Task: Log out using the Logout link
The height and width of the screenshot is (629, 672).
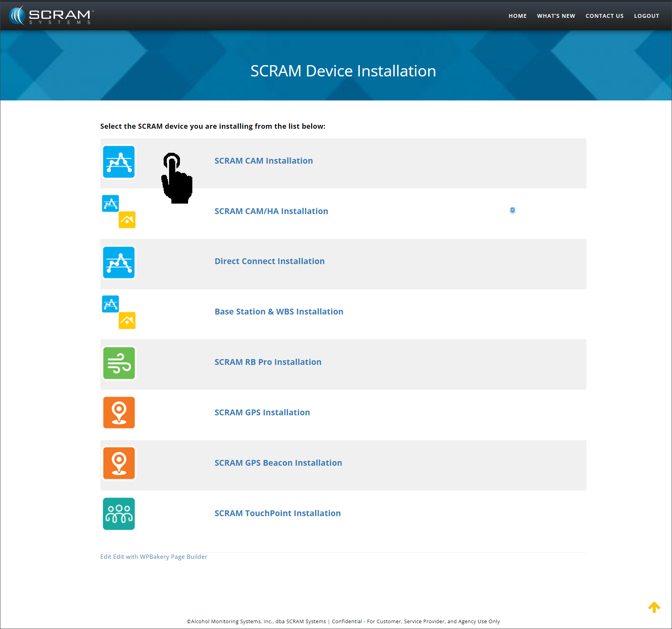Action: coord(646,16)
